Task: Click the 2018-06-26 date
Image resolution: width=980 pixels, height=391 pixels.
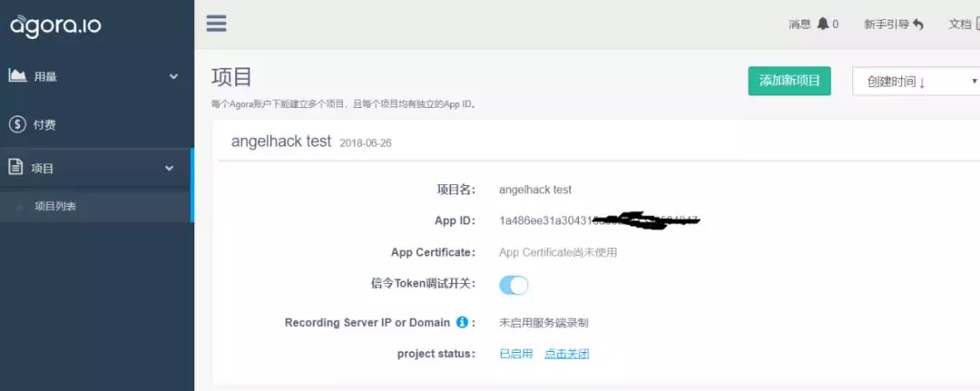Action: [x=366, y=143]
